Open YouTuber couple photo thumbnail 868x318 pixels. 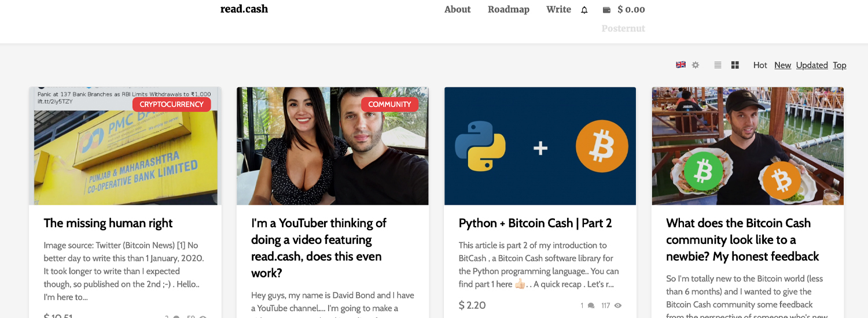click(333, 146)
